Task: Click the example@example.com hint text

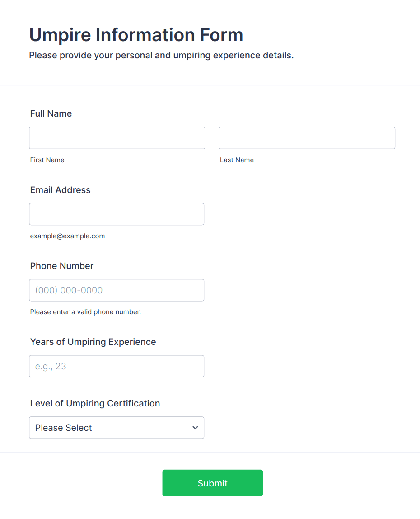Action: [67, 236]
